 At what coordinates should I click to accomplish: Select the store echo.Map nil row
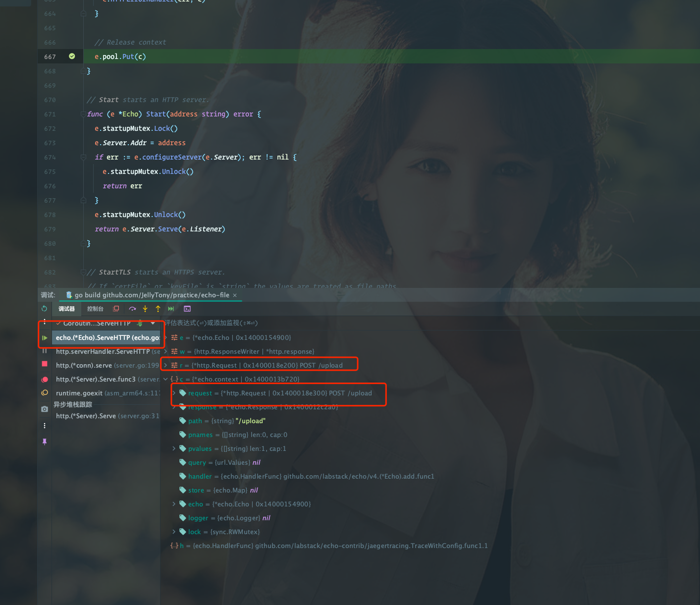[430, 490]
